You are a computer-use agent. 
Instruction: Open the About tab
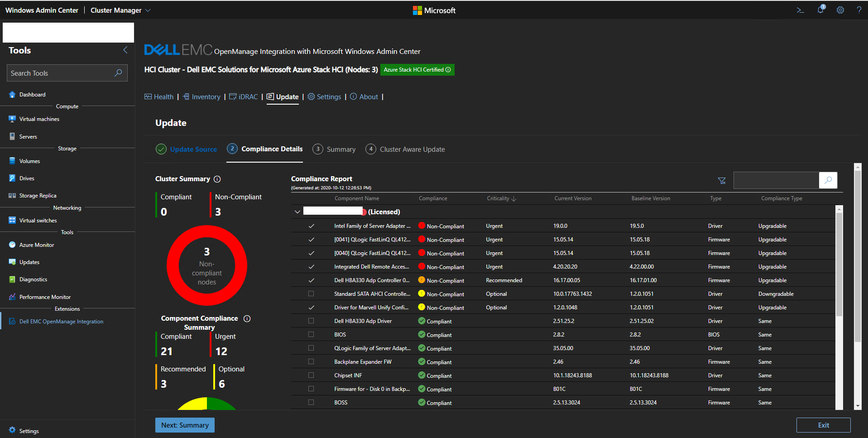(364, 97)
